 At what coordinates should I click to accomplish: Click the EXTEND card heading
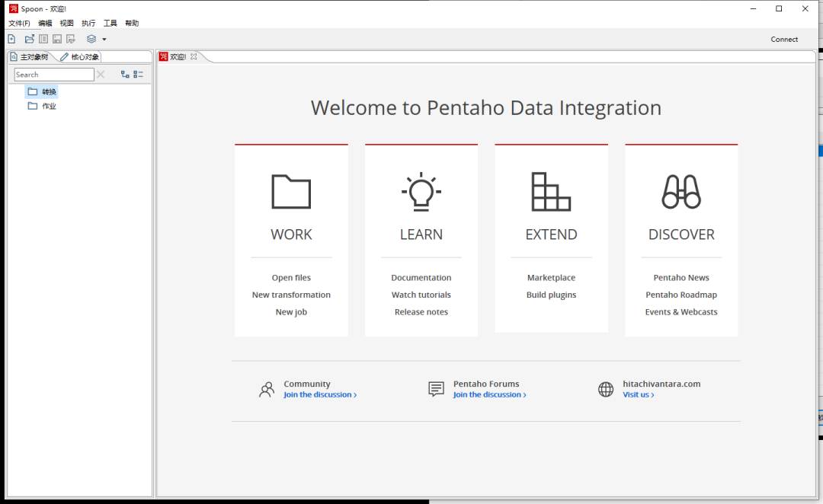pos(551,234)
